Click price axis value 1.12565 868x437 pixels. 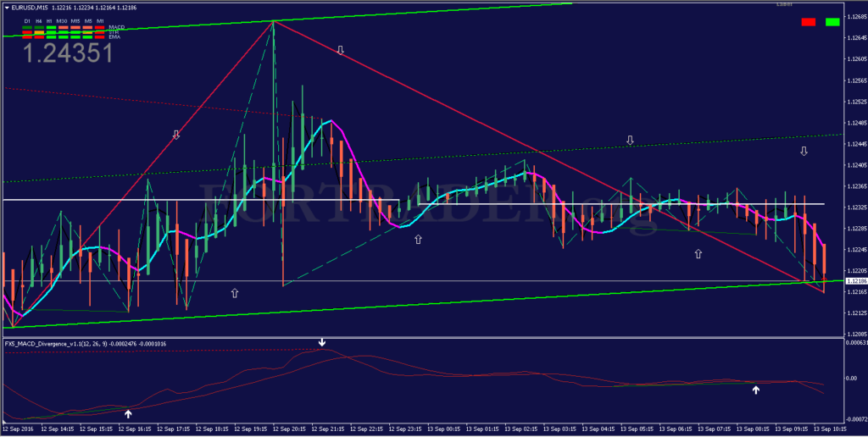pyautogui.click(x=856, y=80)
